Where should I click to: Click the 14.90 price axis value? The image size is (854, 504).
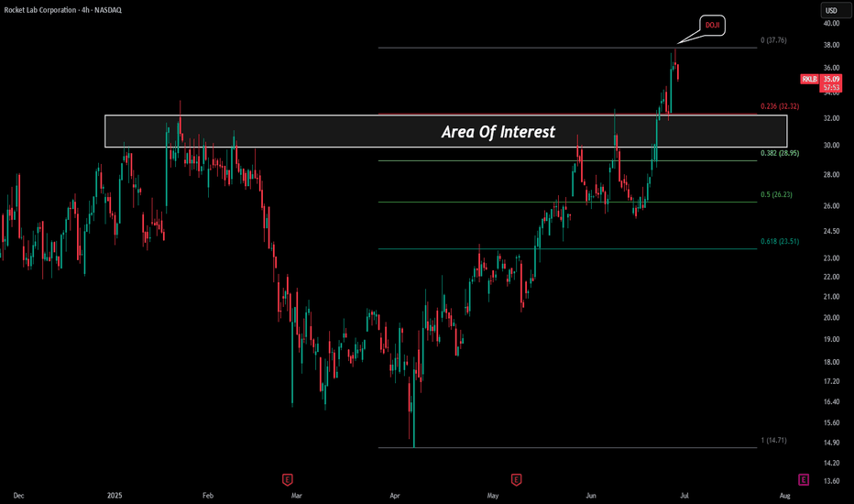(831, 443)
